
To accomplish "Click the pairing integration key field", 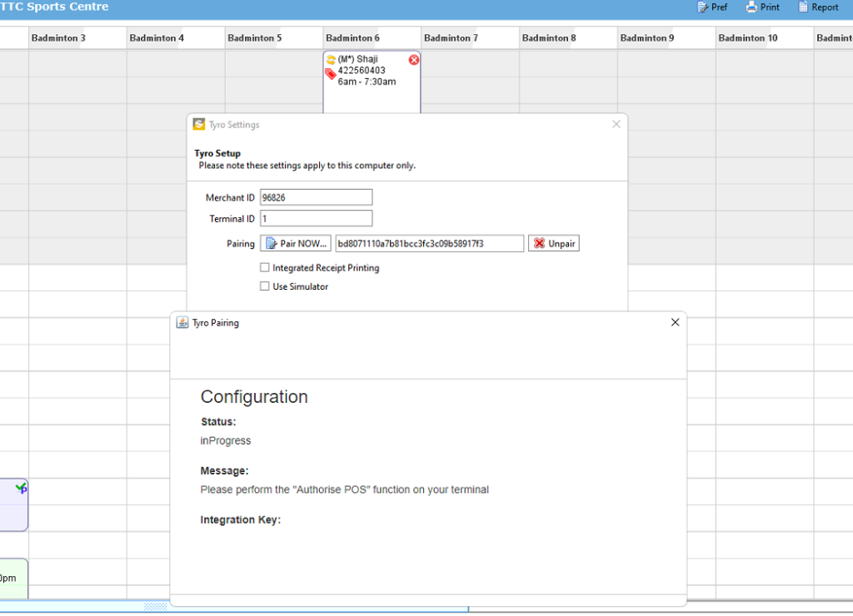I will pyautogui.click(x=429, y=244).
